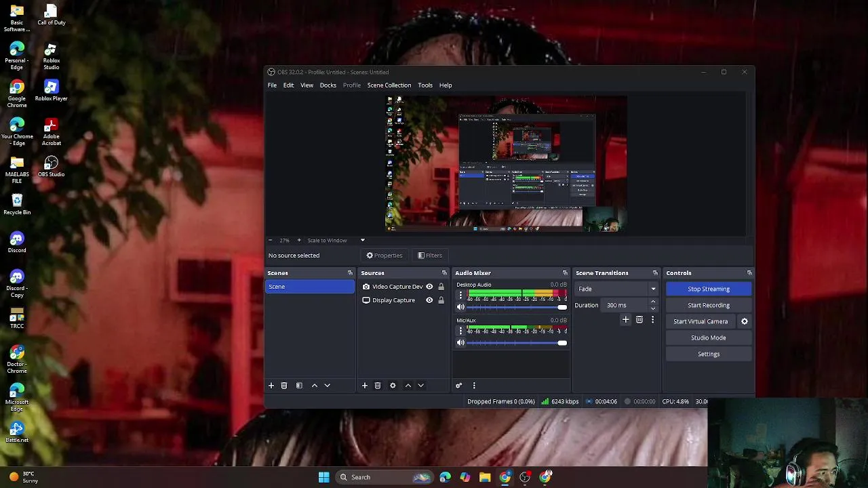Enable Studio Mode

(709, 338)
